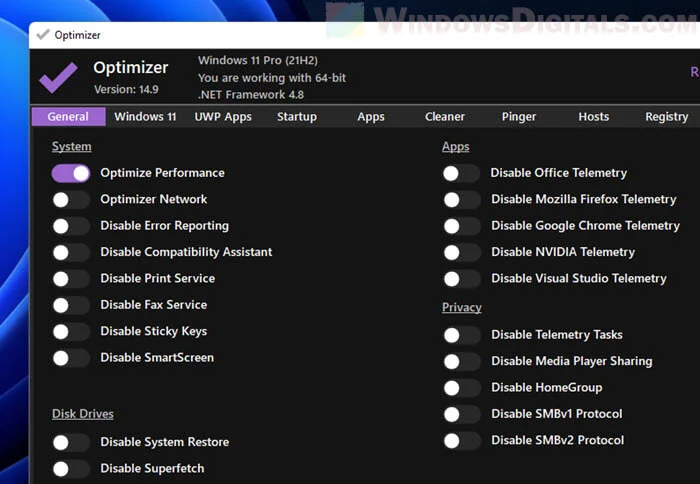The image size is (700, 484).
Task: Enable Disable Telemetry Tasks toggle
Action: (x=461, y=335)
